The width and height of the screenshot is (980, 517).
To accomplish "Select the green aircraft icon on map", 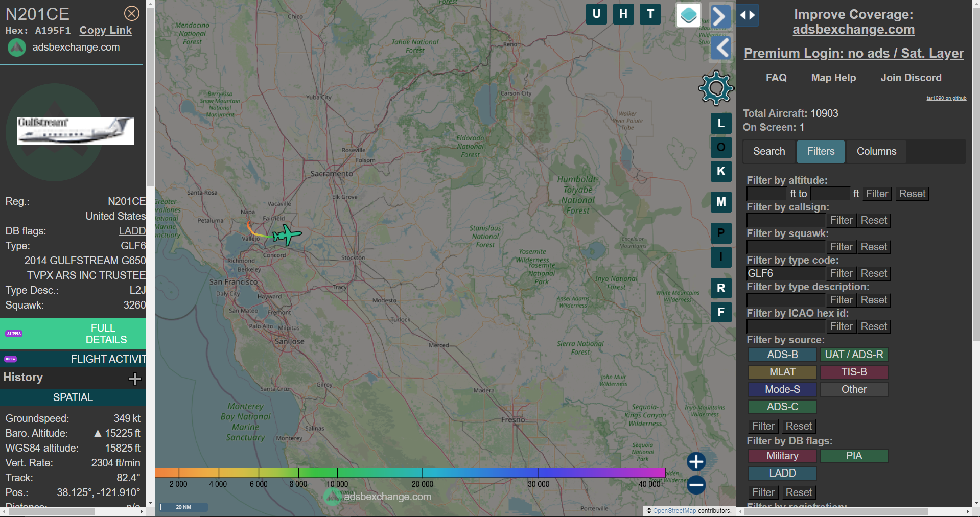I will point(287,235).
